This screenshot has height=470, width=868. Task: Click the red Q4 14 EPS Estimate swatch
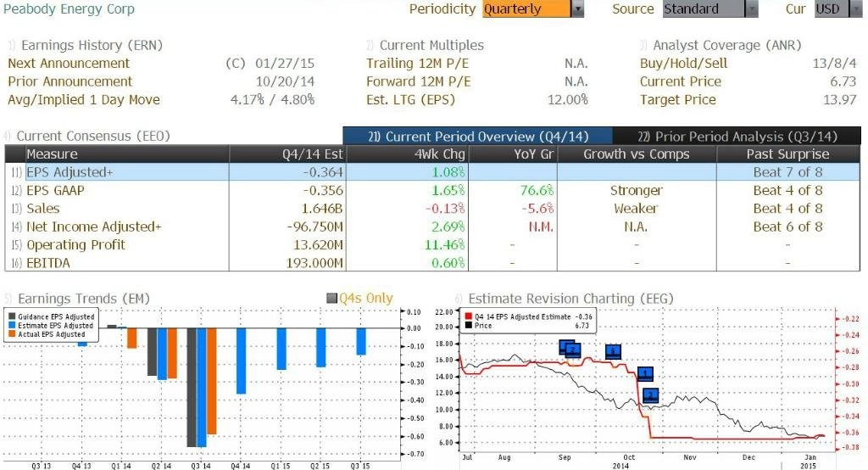click(469, 316)
